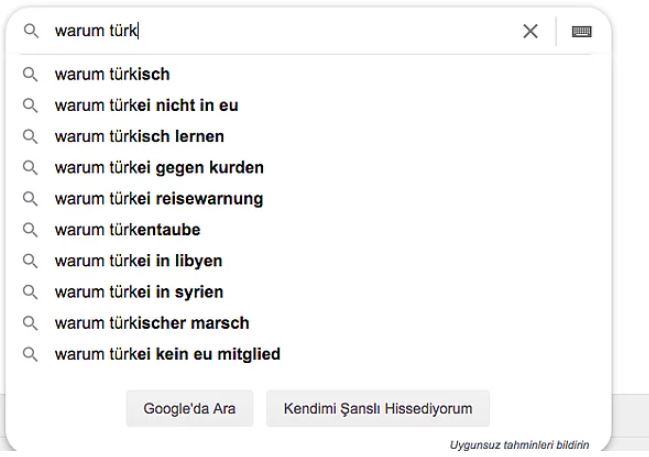Viewport: 649px width, 457px height.
Task: Open the virtual keyboard input tool
Action: [x=581, y=31]
